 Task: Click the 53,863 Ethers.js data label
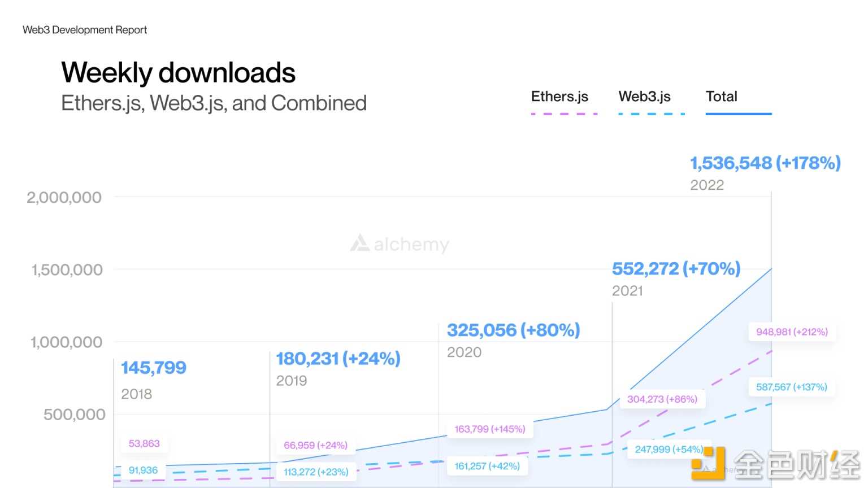144,444
